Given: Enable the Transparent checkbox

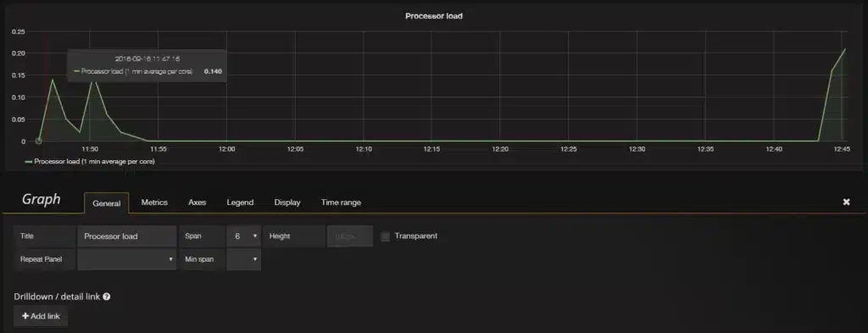Looking at the screenshot, I should tap(386, 236).
